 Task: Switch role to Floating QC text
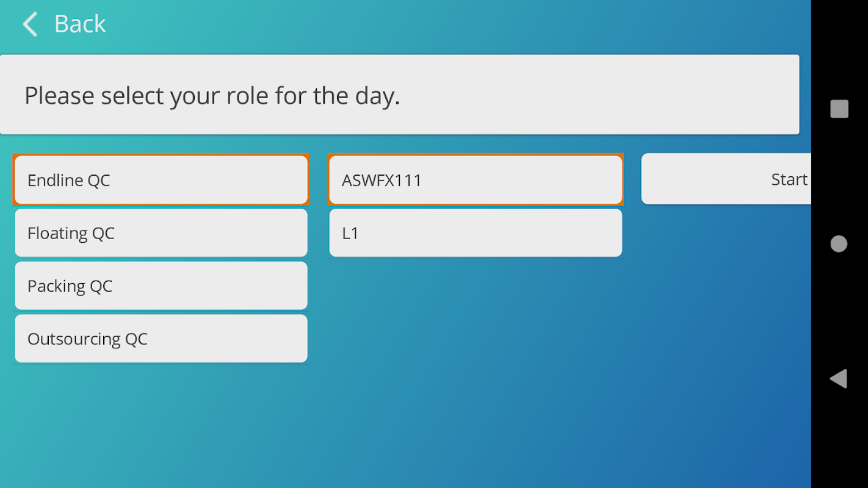point(71,234)
